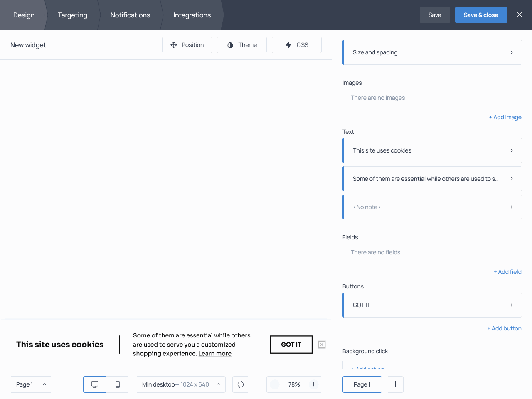Open the Min desktop resolution dropdown
Screen dimensions: 532x399
[180, 384]
